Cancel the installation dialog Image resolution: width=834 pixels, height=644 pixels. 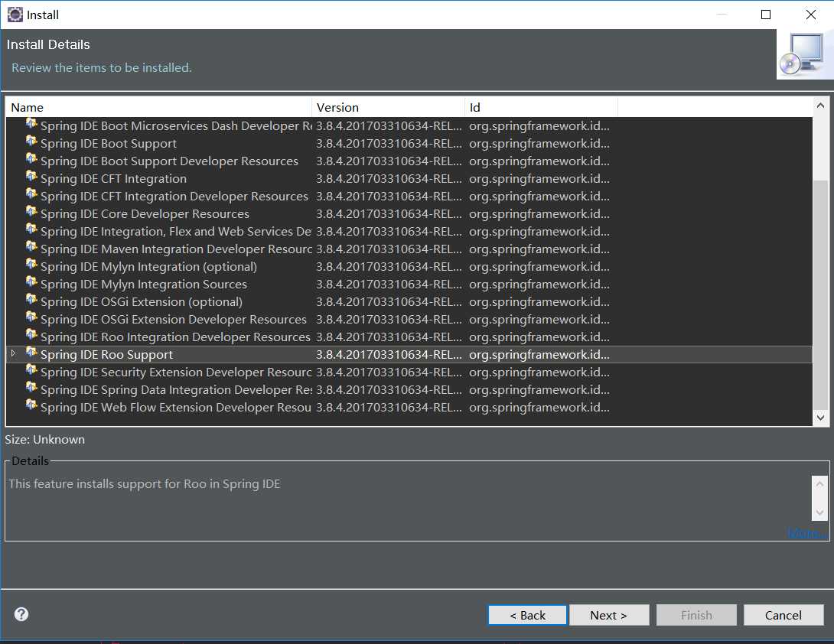coord(784,615)
